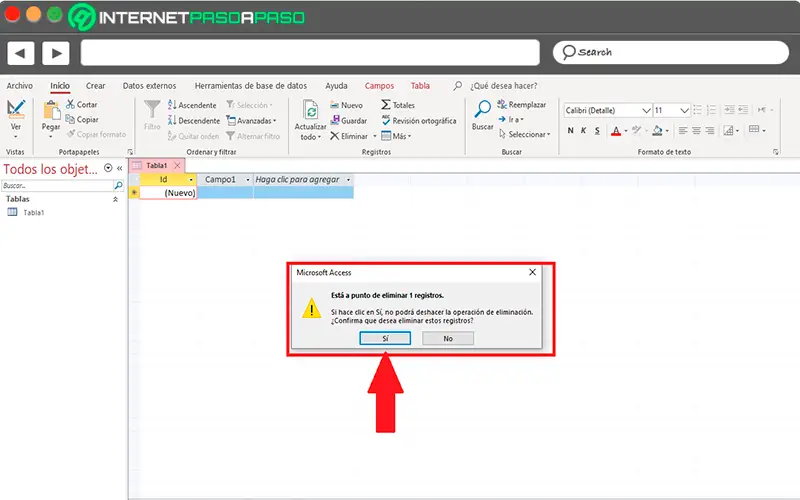
Task: Center align text
Action: [x=696, y=131]
